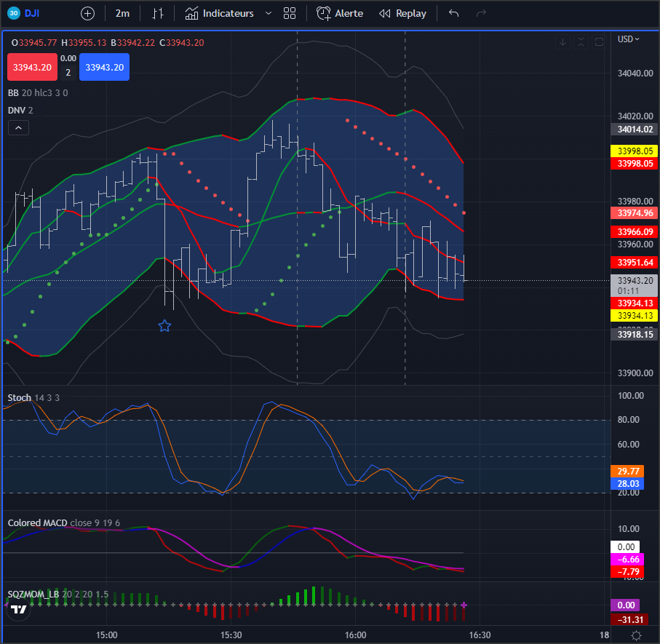Viewport: 660px width, 644px height.
Task: Click the move pane down arrow
Action: [562, 41]
